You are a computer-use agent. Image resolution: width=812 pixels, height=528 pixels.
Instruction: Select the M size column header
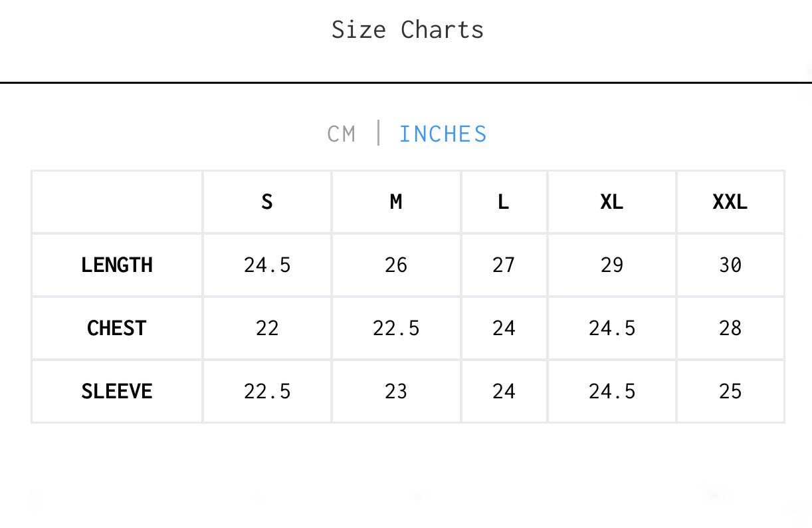pos(396,201)
